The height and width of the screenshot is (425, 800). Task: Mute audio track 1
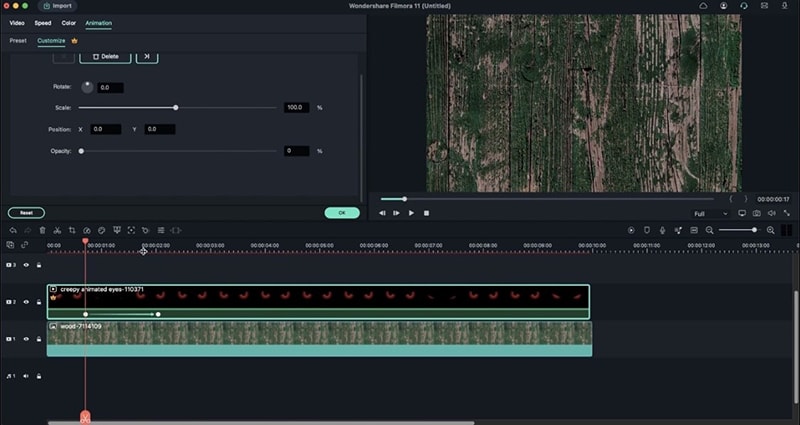26,377
